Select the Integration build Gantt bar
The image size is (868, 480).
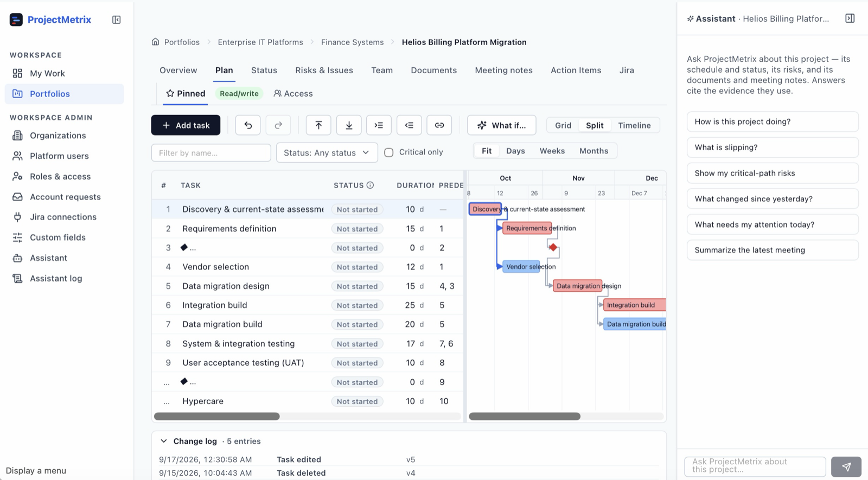(634, 305)
